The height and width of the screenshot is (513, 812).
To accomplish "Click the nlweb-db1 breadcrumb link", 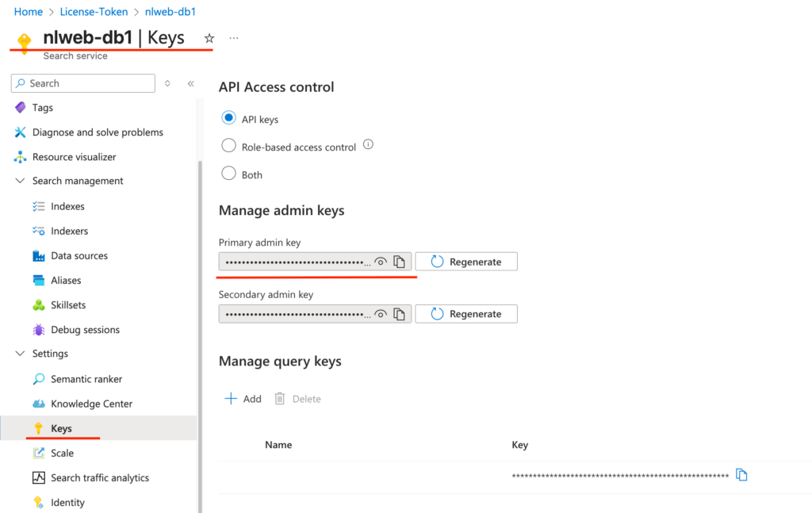I will click(x=170, y=12).
